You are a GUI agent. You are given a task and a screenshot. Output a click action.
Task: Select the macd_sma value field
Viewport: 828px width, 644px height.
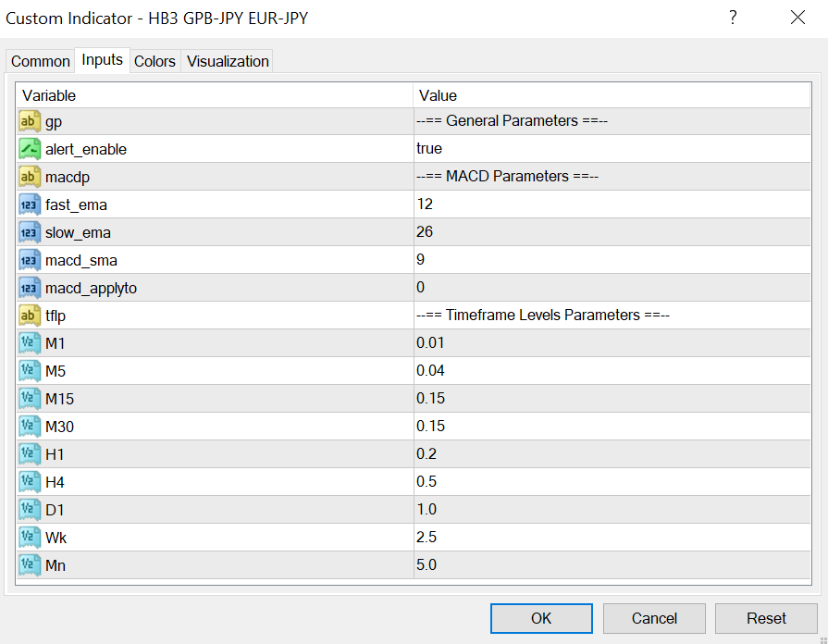[611, 260]
